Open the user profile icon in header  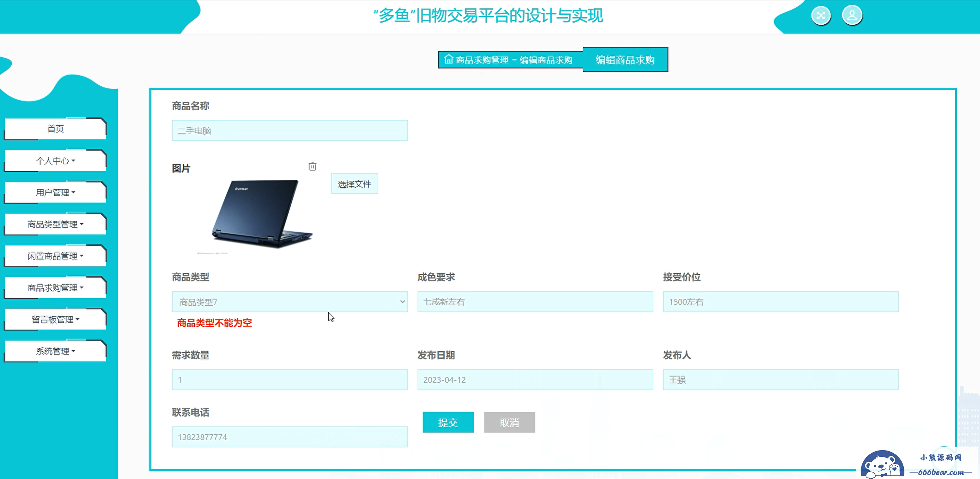click(x=852, y=16)
